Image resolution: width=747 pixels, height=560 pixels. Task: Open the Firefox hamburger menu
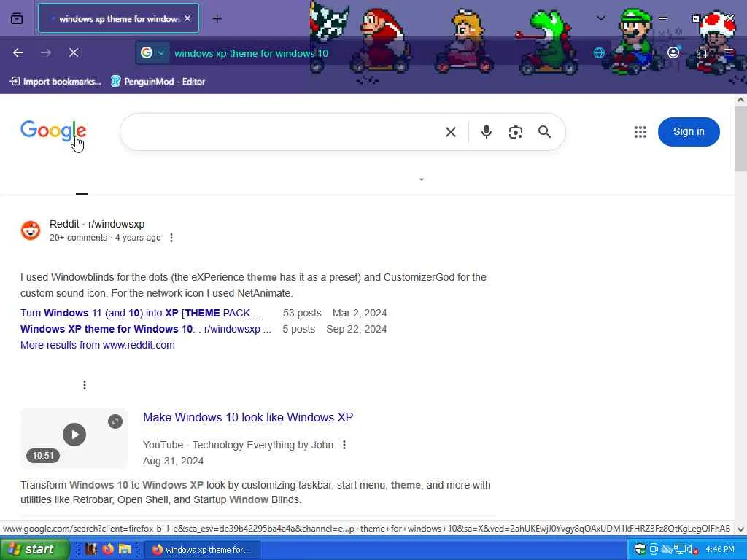click(x=729, y=52)
